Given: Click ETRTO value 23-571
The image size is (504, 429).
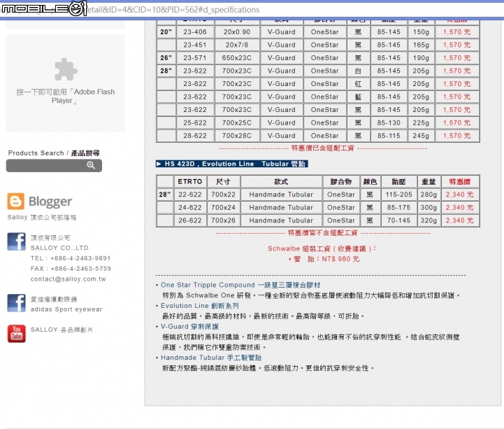Looking at the screenshot, I should (x=195, y=58).
